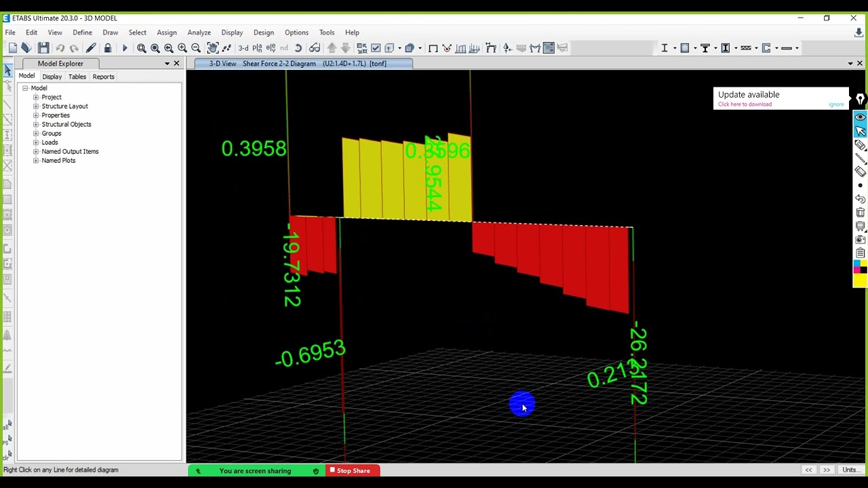Click the pencil edit icon in toolbar

point(91,48)
